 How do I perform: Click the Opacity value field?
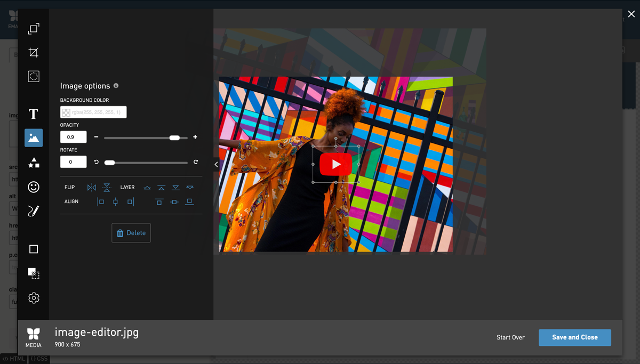click(74, 137)
